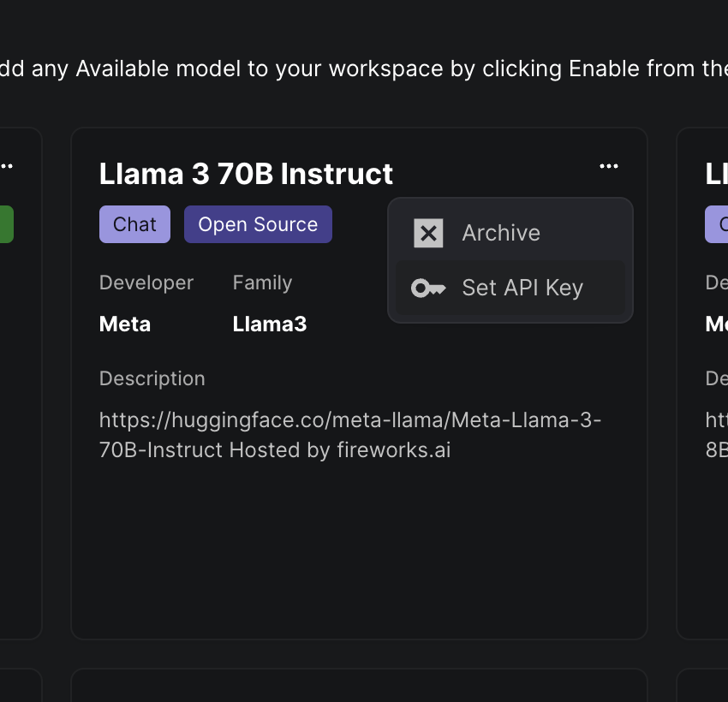The width and height of the screenshot is (728, 702).
Task: Click the partially visible Chat tag on the right card
Action: 718,224
